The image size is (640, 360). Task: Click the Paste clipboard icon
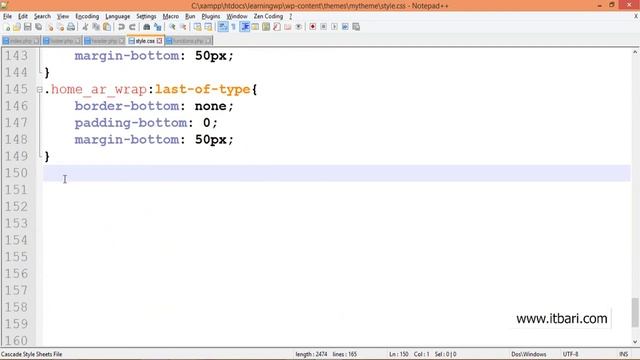pos(107,27)
